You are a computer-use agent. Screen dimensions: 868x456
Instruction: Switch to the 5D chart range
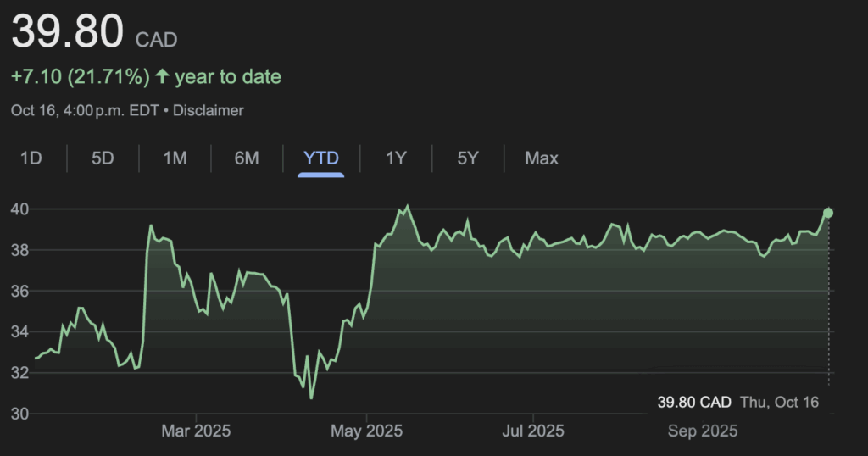click(103, 158)
